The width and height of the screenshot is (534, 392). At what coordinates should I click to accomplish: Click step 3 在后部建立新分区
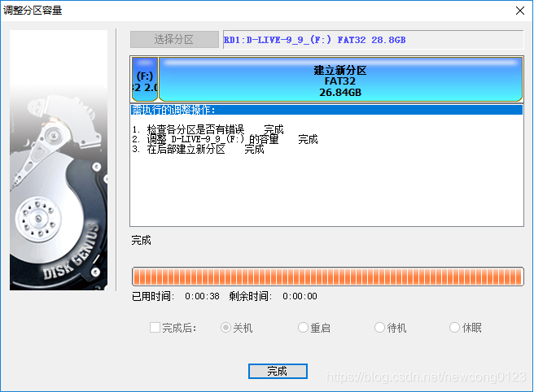(x=198, y=149)
